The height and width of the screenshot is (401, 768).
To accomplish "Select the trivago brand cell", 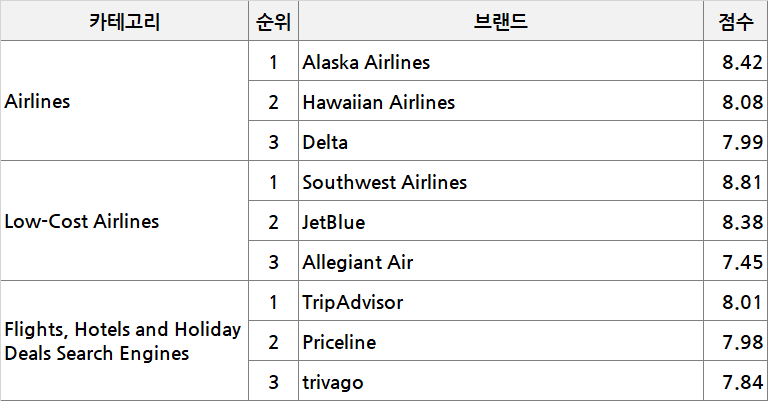I will pos(333,382).
